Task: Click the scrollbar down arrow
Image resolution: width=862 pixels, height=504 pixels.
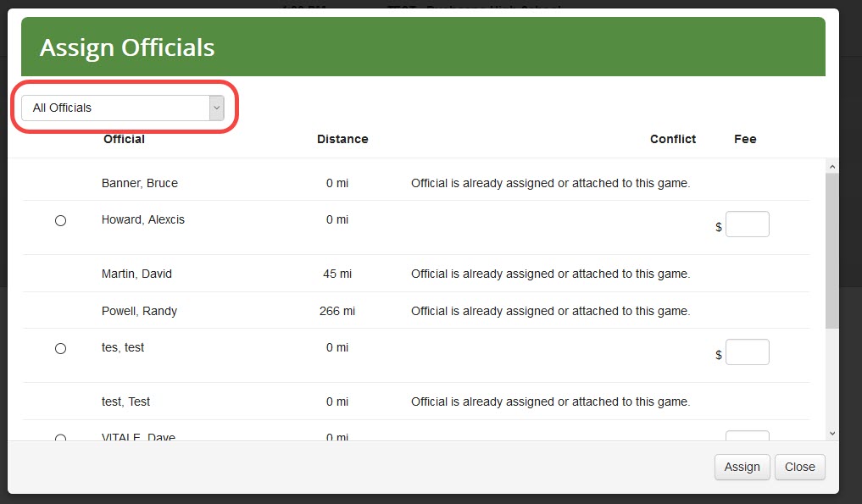Action: [x=832, y=433]
